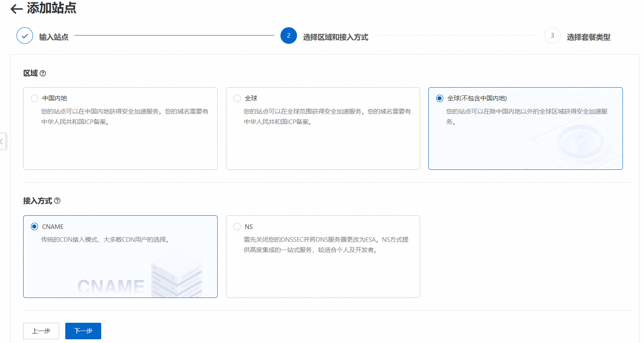Open the help icon next to 接入方式
Viewport: 644px width, 343px height.
click(x=57, y=201)
